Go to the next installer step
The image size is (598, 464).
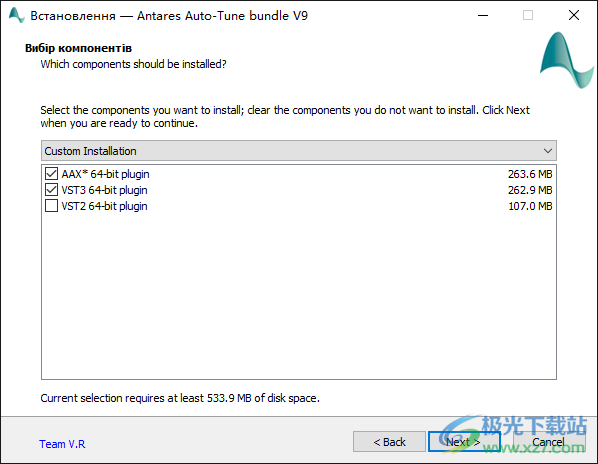click(x=464, y=442)
